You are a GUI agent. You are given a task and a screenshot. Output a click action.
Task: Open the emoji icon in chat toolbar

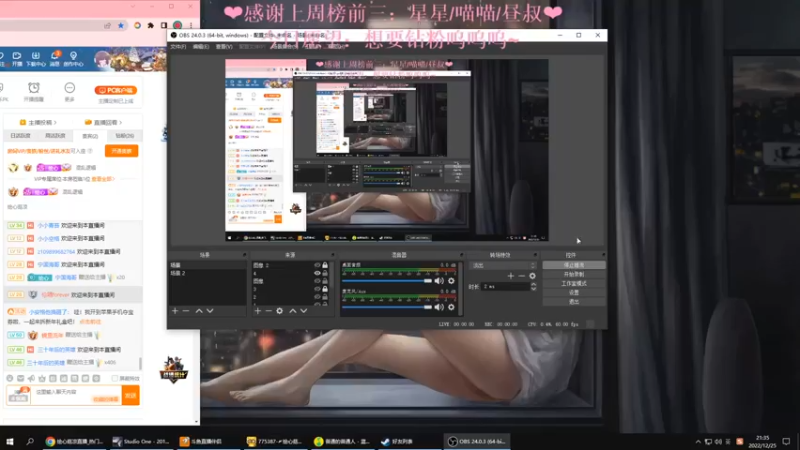(x=10, y=379)
